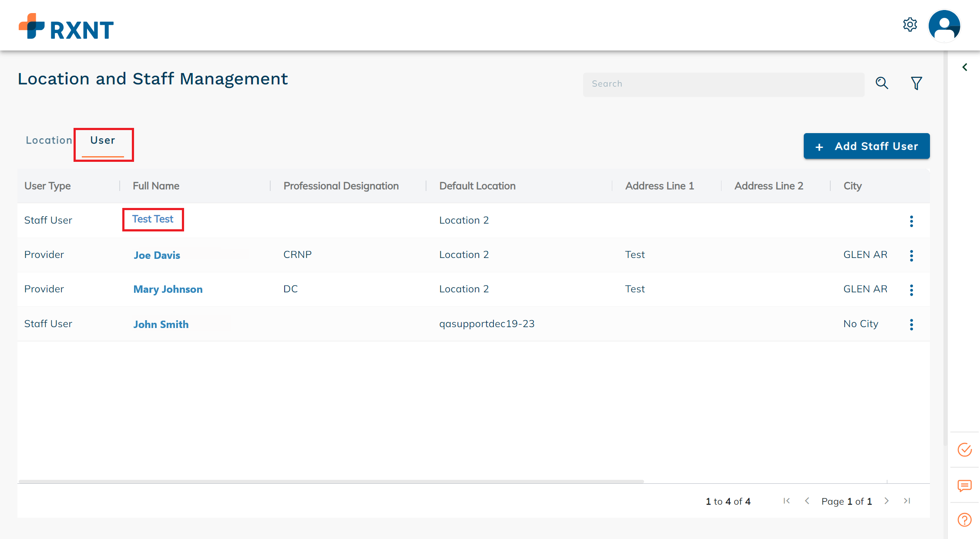Open the filter funnel icon
The width and height of the screenshot is (980, 539).
[916, 83]
